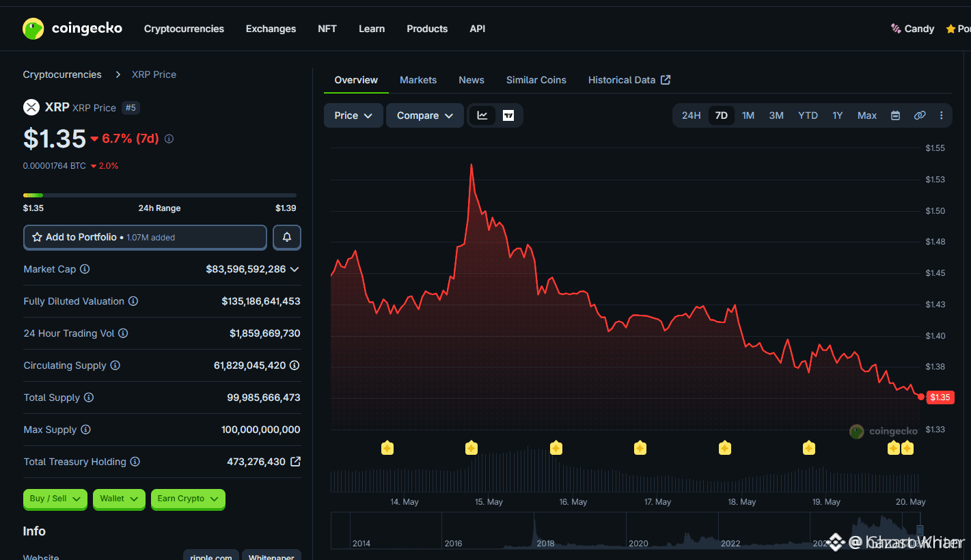Open the Price dropdown

tap(353, 115)
